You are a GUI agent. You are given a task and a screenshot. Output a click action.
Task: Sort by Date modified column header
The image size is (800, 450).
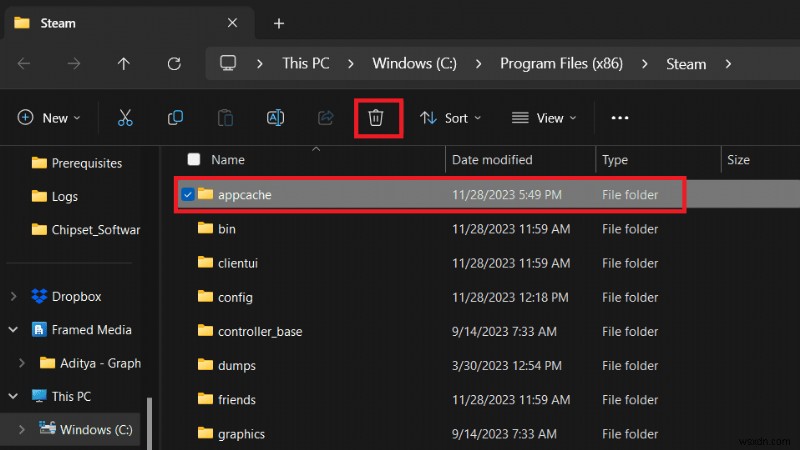tap(492, 160)
